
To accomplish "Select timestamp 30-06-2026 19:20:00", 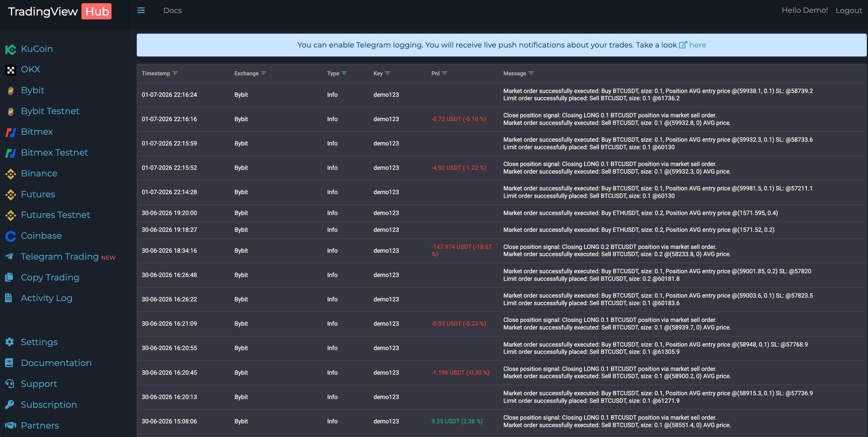I will pos(169,213).
